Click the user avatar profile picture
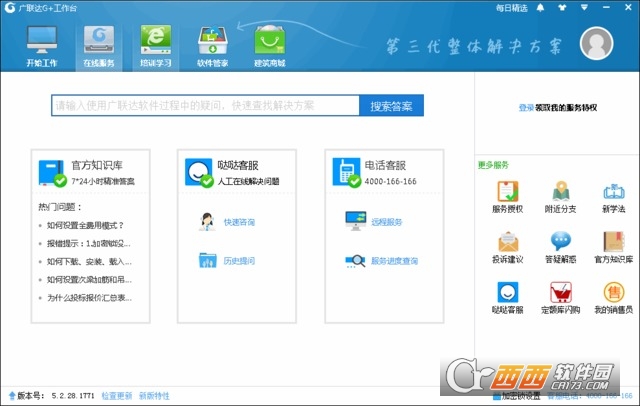640x406 pixels. 598,46
